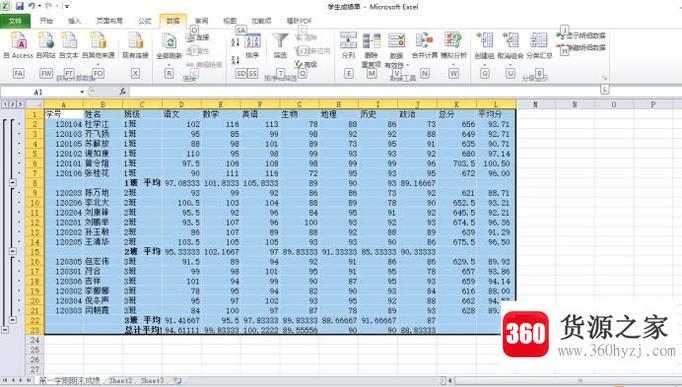Click Data Validation (数据有效性) icon
682x387 pixels.
click(x=396, y=41)
